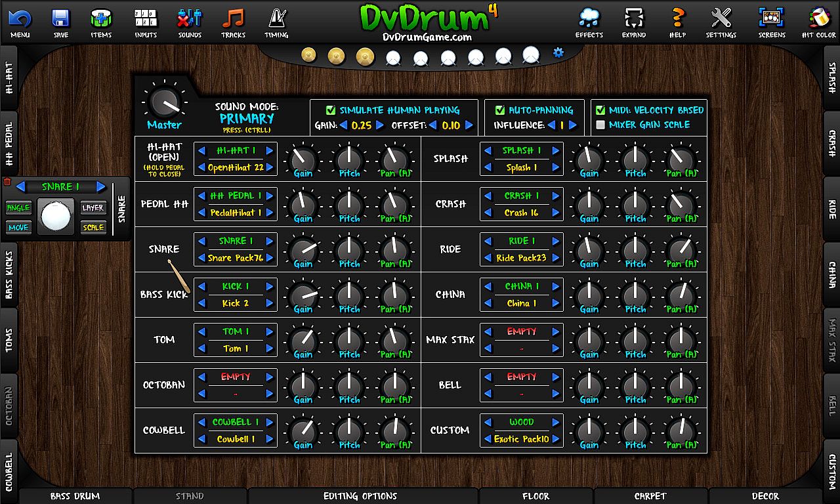Open the Hit Color paint icon

point(819,18)
